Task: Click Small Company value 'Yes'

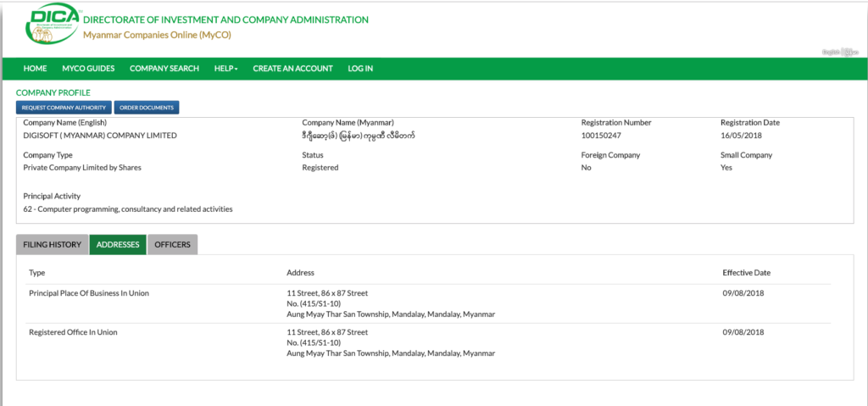Action: pos(726,168)
